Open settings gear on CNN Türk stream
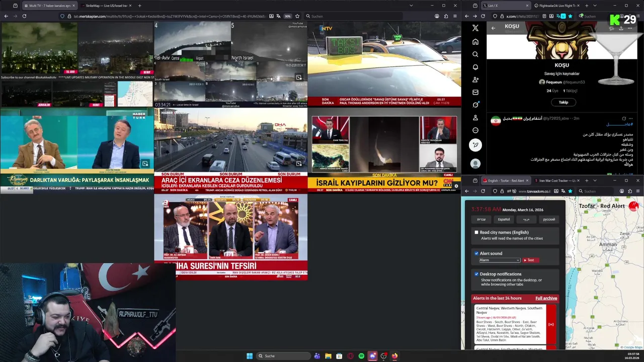 point(456,186)
